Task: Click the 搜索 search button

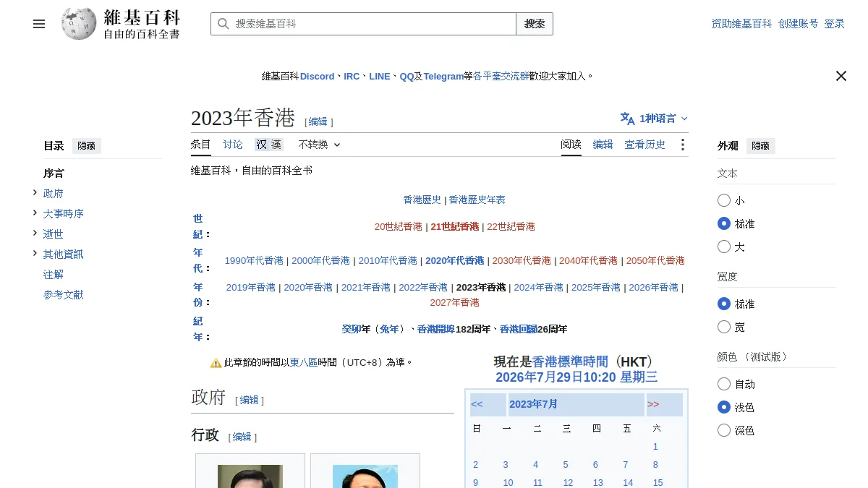Action: (x=535, y=24)
